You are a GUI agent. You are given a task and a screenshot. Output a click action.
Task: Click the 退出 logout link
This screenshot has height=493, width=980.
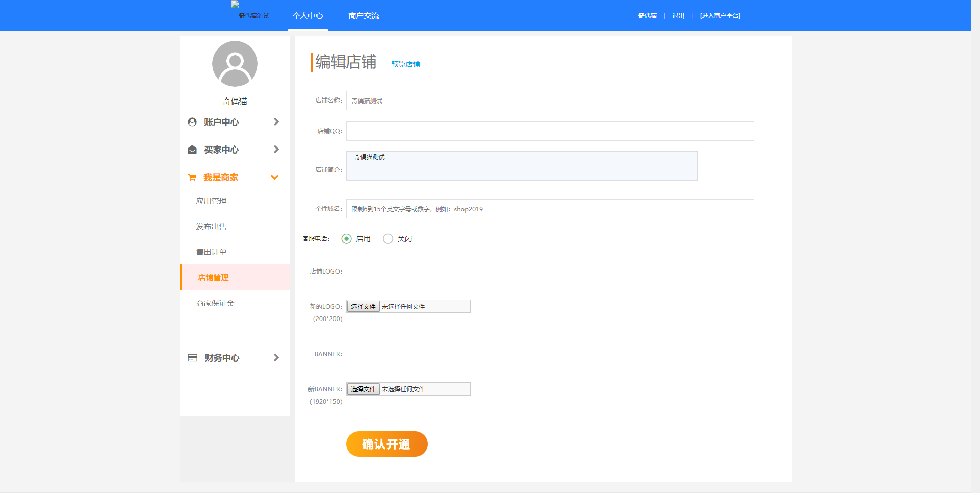click(678, 16)
